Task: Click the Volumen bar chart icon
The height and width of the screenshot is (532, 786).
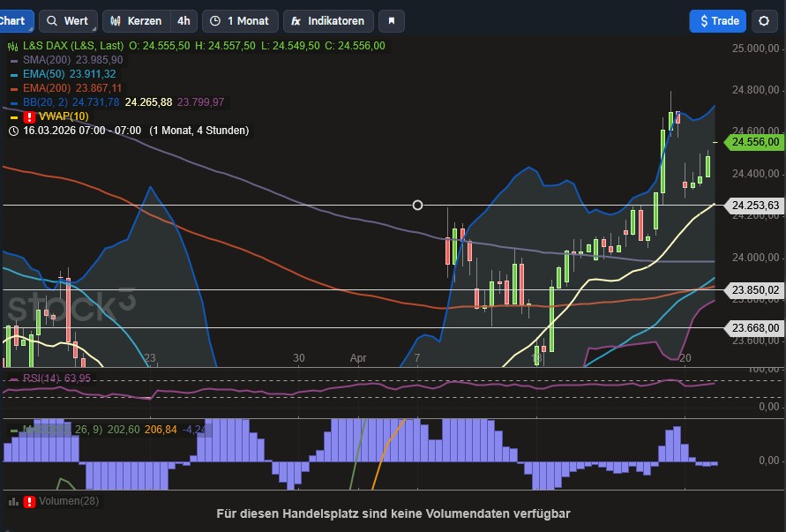Action: click(13, 501)
